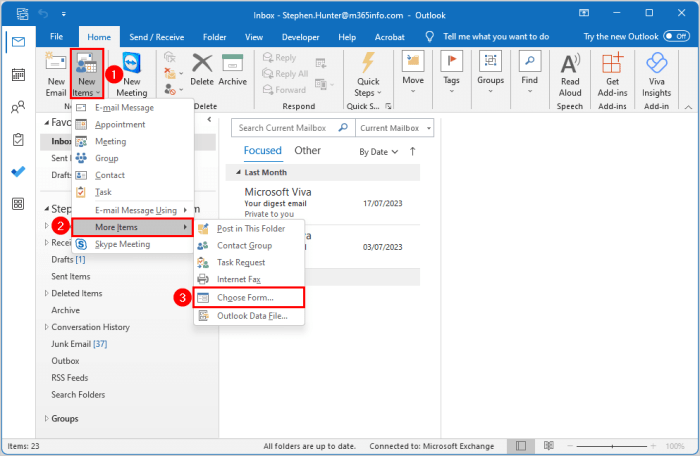This screenshot has width=700, height=456.
Task: Click the search magnifier icon
Action: (x=343, y=128)
